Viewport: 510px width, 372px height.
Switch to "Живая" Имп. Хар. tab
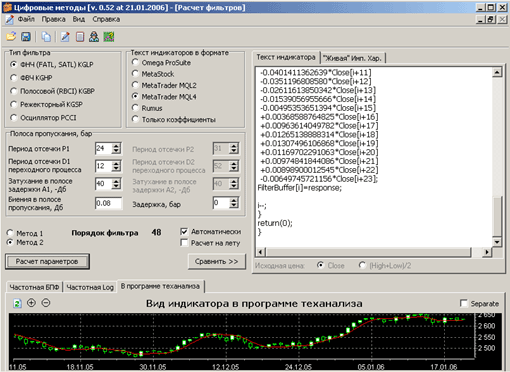pyautogui.click(x=352, y=58)
